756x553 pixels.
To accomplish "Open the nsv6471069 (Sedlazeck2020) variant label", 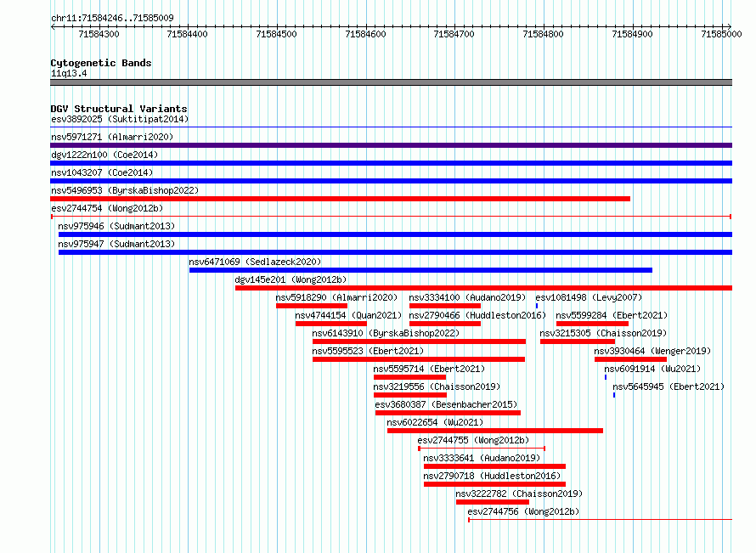I will [x=255, y=262].
